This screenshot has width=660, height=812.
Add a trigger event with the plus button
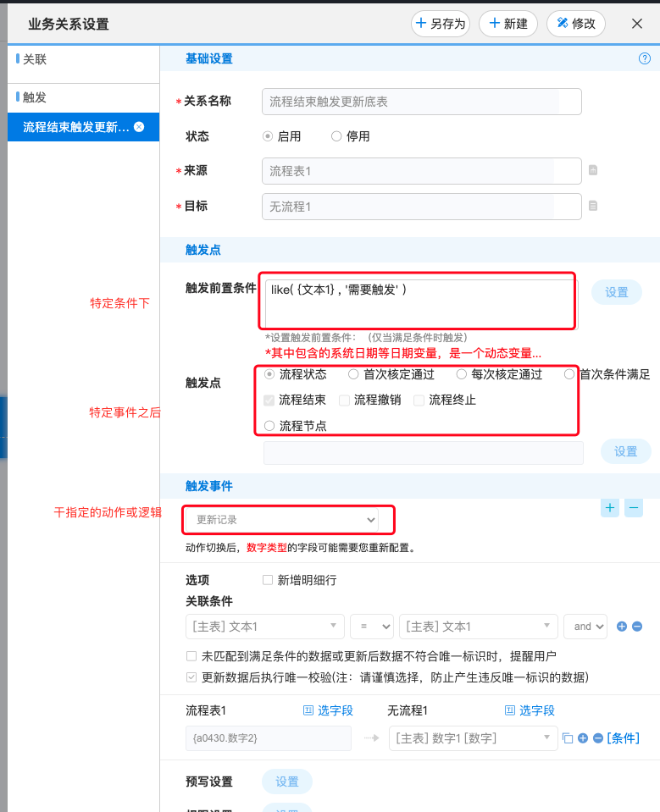pos(610,508)
